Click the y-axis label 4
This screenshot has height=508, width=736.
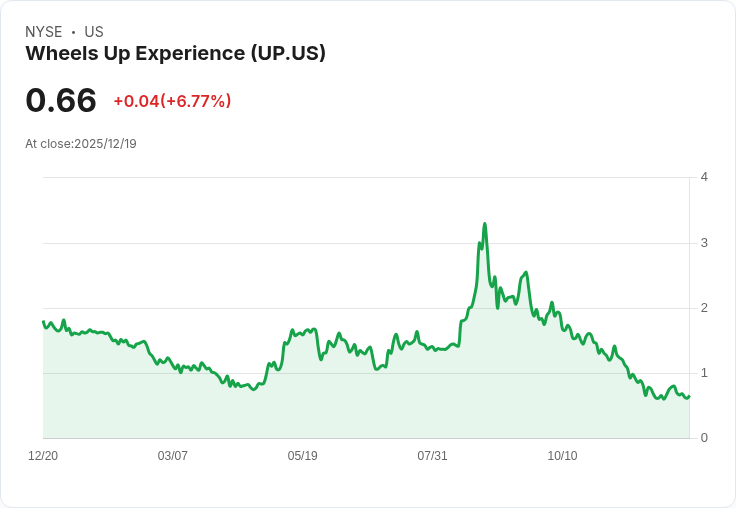704,177
